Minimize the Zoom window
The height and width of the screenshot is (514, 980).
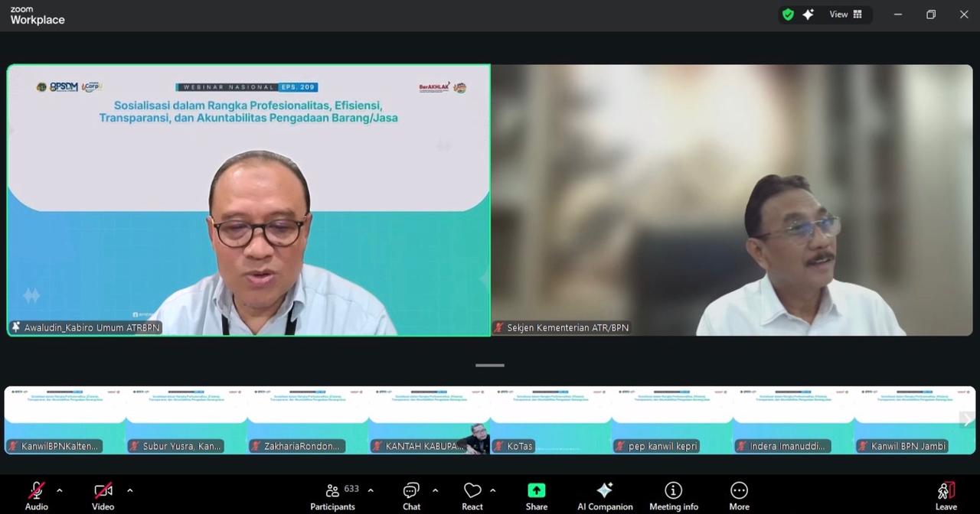[x=898, y=15]
